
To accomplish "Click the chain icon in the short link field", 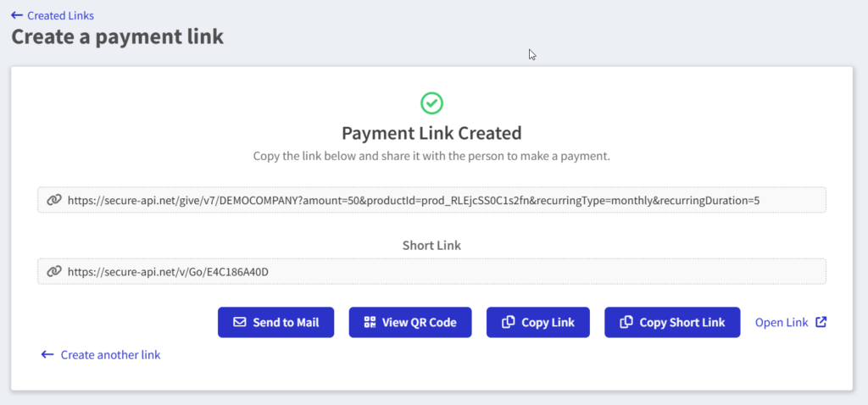I will (53, 271).
